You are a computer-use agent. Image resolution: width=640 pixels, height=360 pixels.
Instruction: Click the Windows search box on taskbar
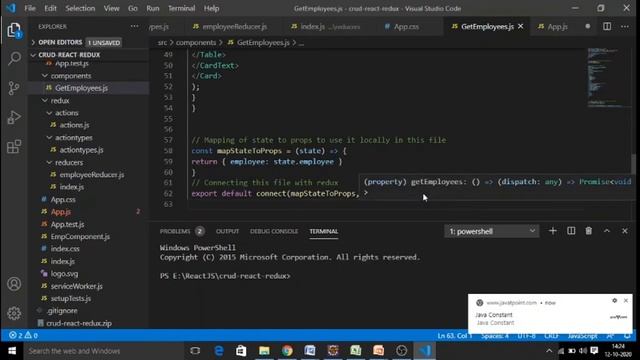coord(105,351)
